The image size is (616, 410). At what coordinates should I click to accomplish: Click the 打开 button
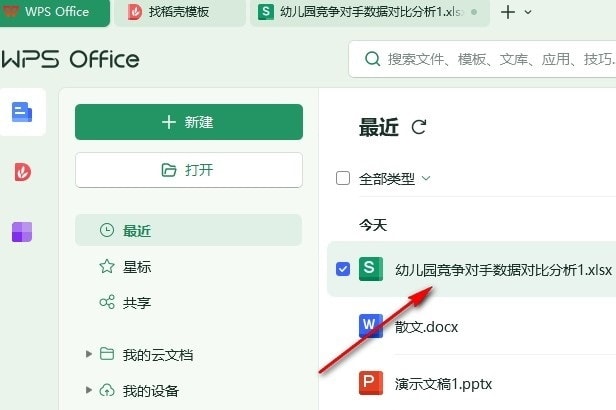click(x=189, y=170)
